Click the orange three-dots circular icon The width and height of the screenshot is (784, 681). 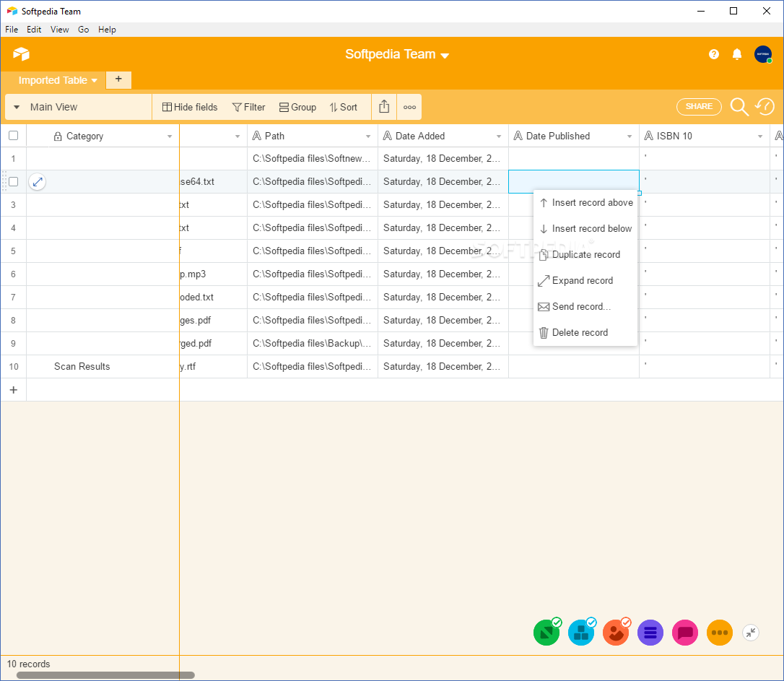click(x=720, y=633)
